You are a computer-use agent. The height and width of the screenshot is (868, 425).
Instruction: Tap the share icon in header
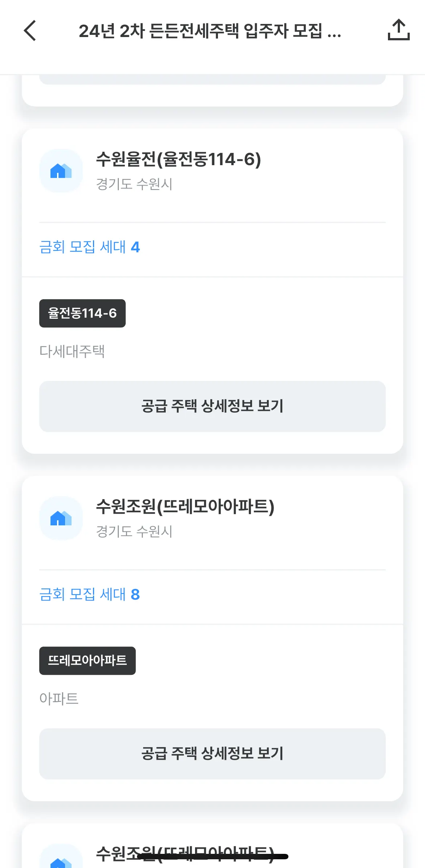(x=398, y=30)
